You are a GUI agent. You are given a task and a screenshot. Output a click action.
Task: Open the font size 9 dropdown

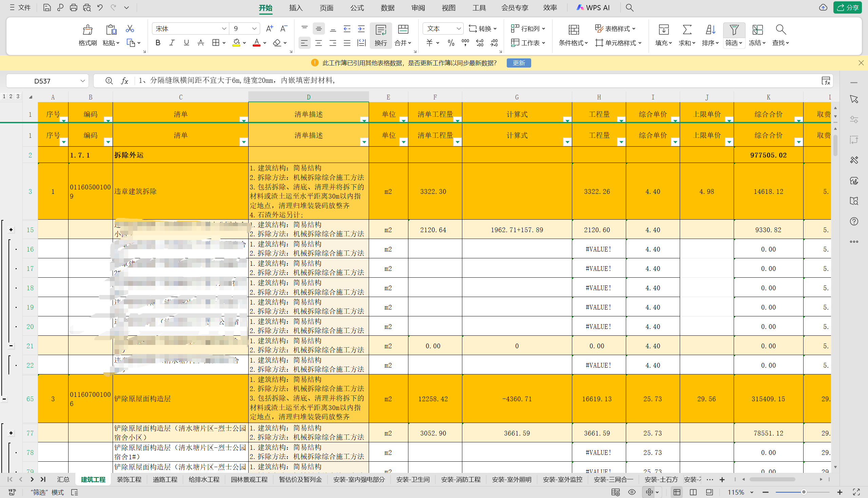click(254, 29)
